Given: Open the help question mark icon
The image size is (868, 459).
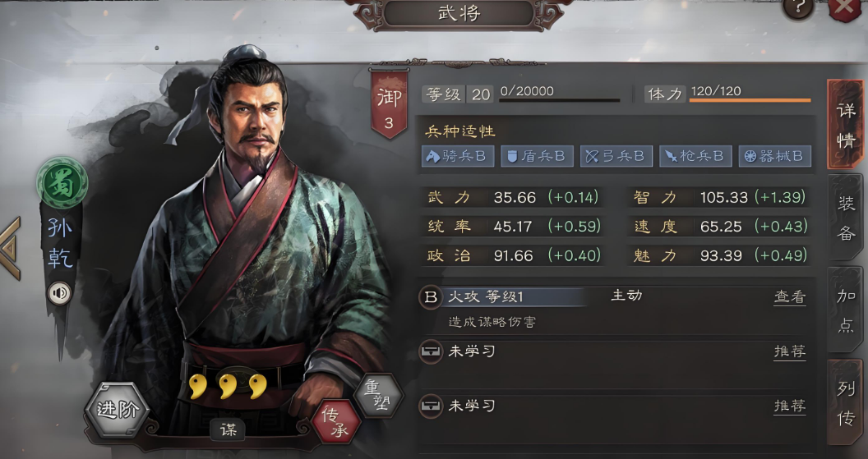Looking at the screenshot, I should click(797, 7).
